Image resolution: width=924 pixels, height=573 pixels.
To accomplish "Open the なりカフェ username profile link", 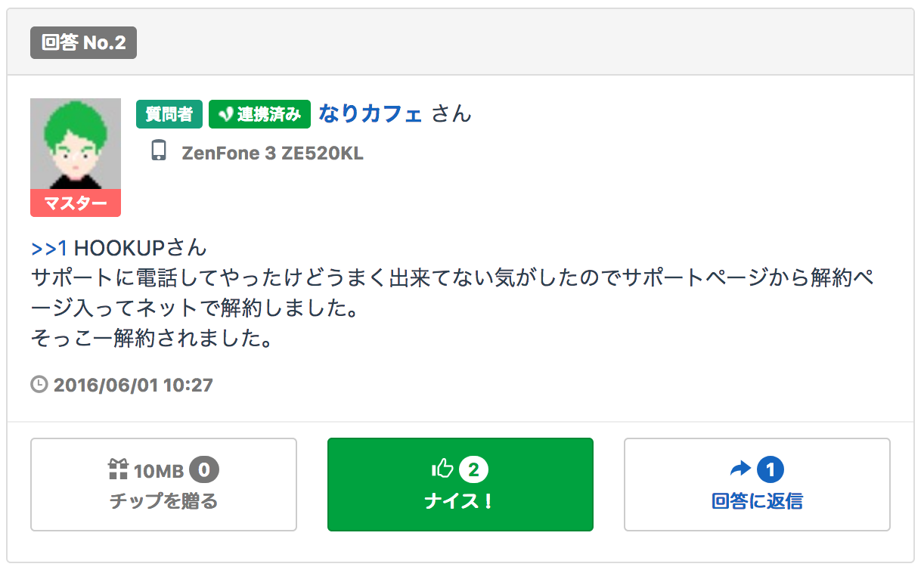I will click(x=371, y=114).
